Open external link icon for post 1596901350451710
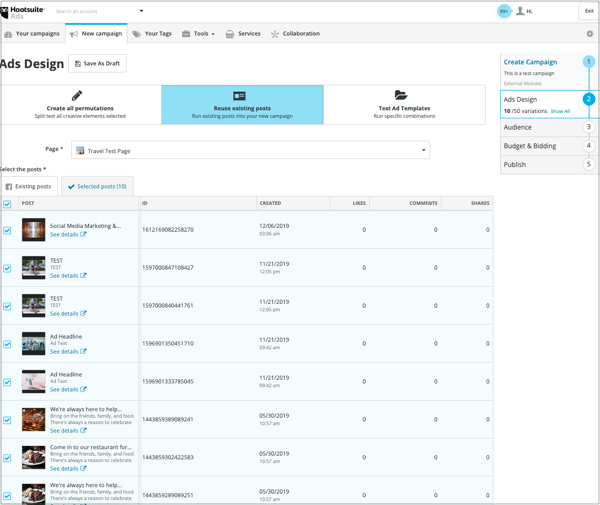 point(83,351)
